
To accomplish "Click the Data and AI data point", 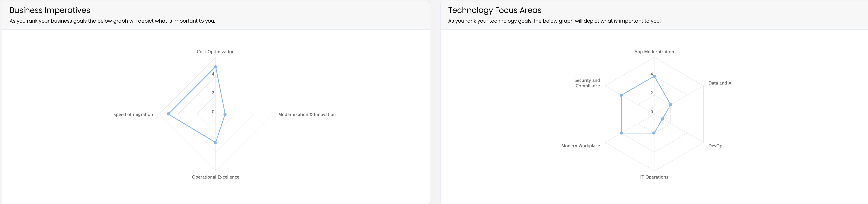I will pyautogui.click(x=671, y=104).
